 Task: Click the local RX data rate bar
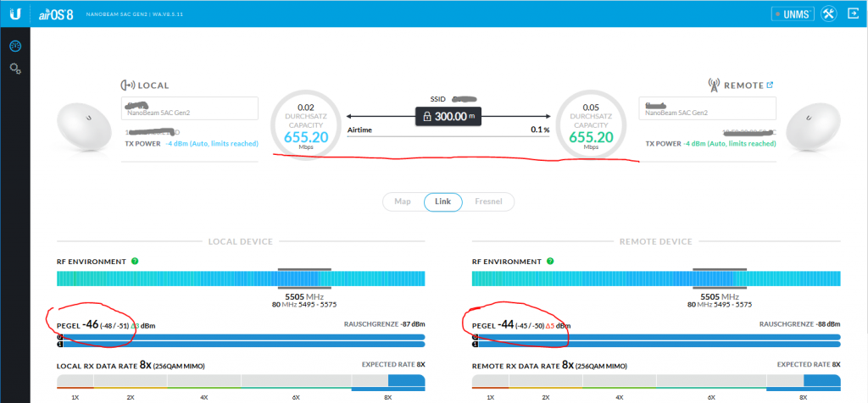click(x=241, y=382)
